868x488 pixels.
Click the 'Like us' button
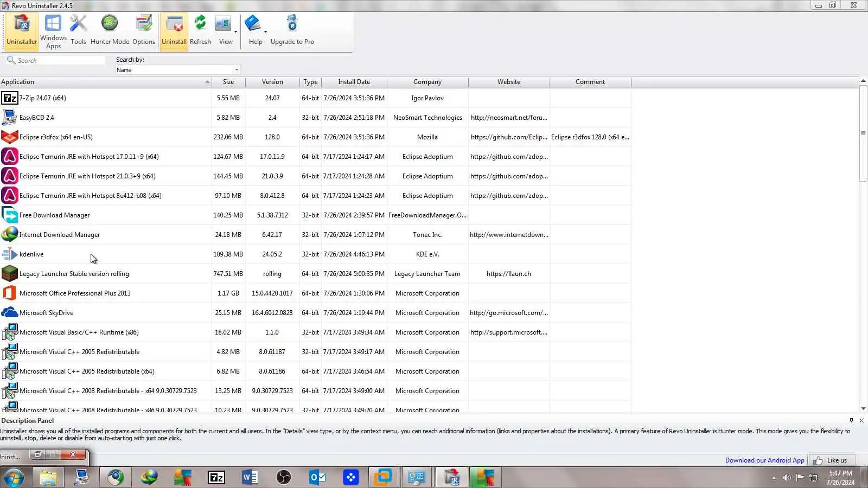tap(832, 460)
